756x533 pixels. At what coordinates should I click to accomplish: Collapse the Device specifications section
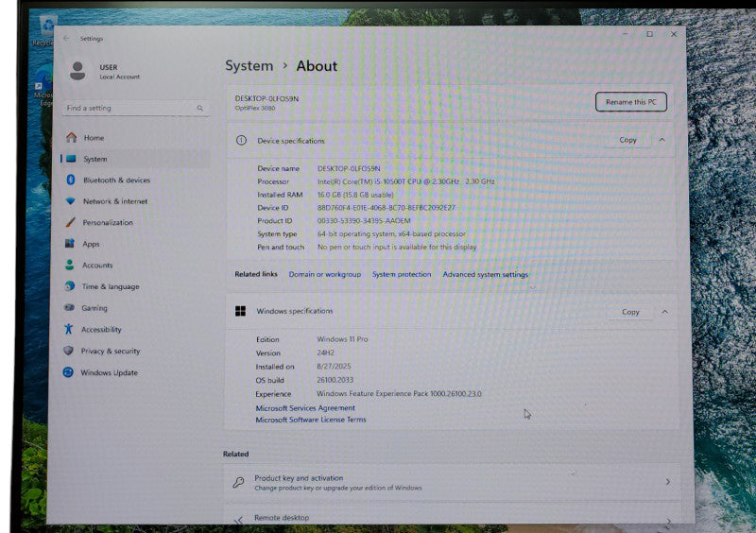[662, 140]
